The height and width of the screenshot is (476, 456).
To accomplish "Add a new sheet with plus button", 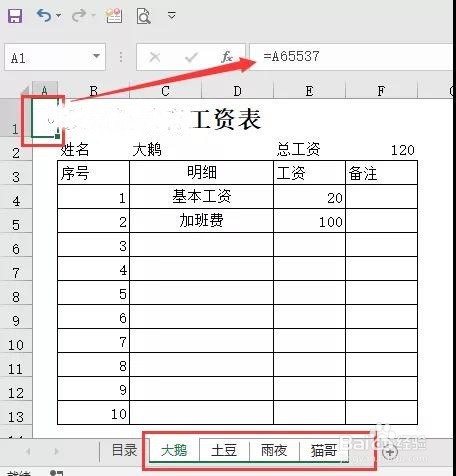I will (x=389, y=452).
